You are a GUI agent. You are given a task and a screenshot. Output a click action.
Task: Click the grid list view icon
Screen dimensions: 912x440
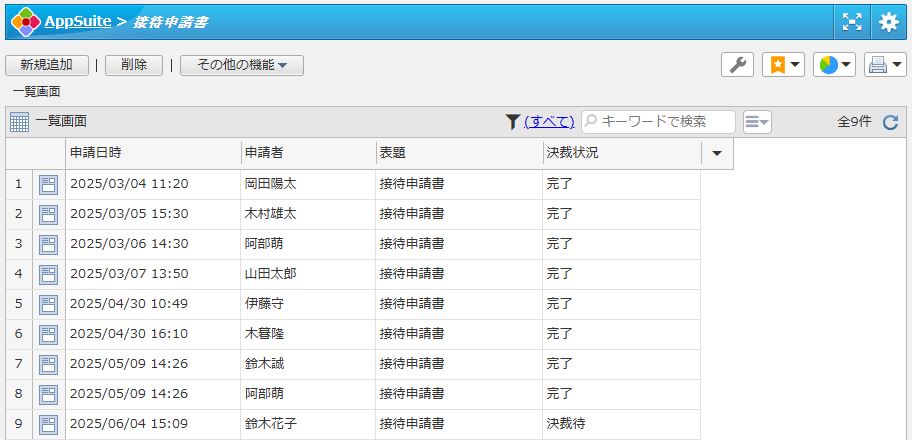[20, 122]
